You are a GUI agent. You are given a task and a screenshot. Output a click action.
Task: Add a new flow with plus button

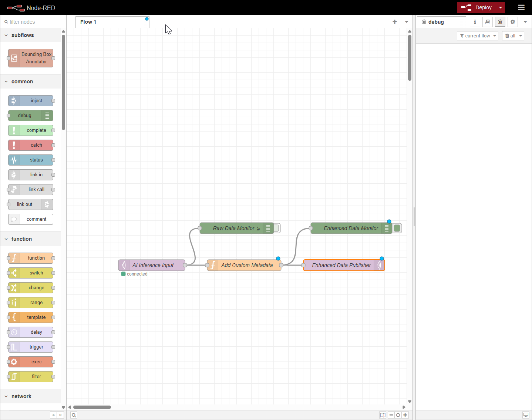(x=394, y=21)
